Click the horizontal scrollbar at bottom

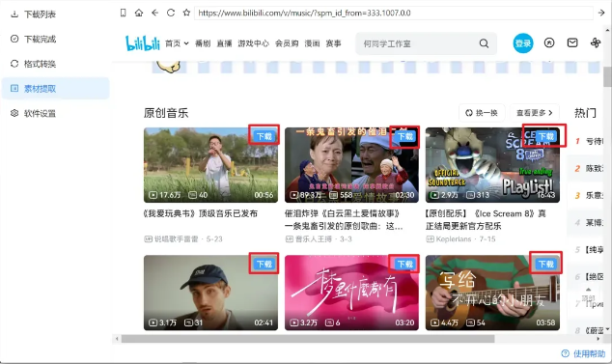[308, 339]
